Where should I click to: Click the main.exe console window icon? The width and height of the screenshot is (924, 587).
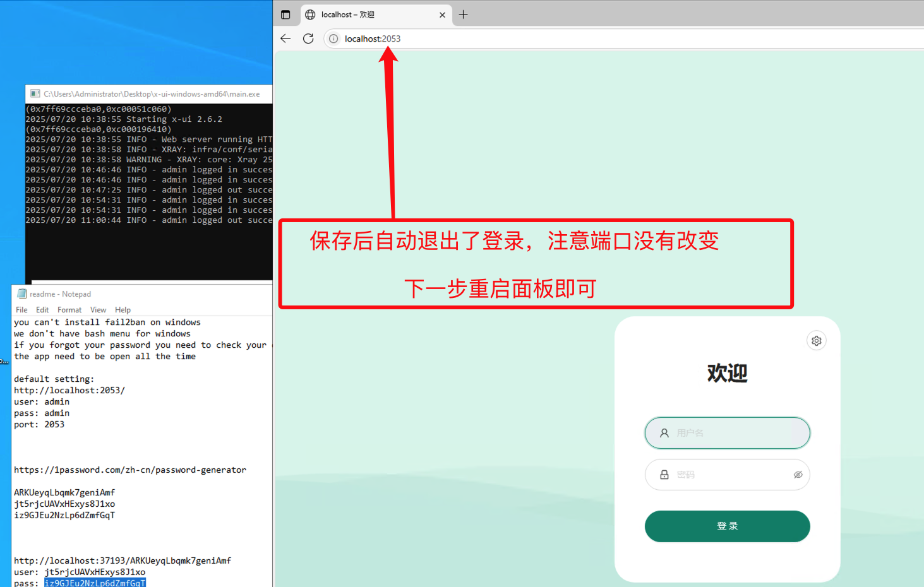pos(35,94)
